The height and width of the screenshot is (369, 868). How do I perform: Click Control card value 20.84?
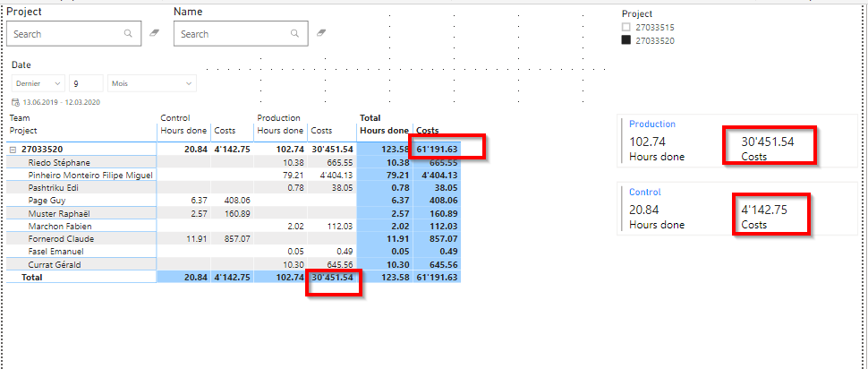coord(644,210)
